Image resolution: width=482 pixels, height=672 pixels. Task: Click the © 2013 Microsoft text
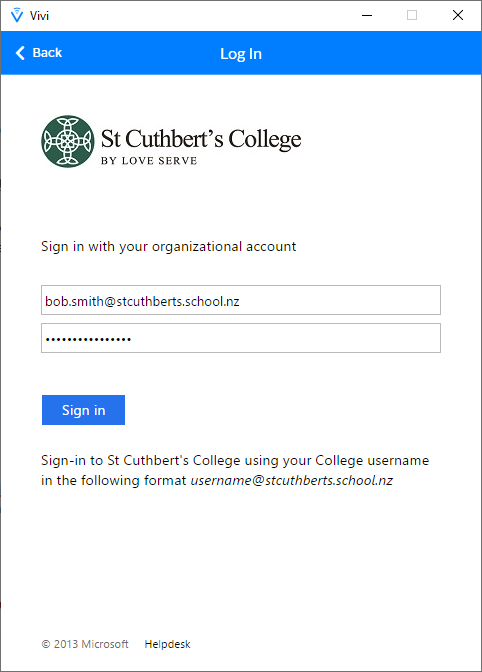[85, 644]
